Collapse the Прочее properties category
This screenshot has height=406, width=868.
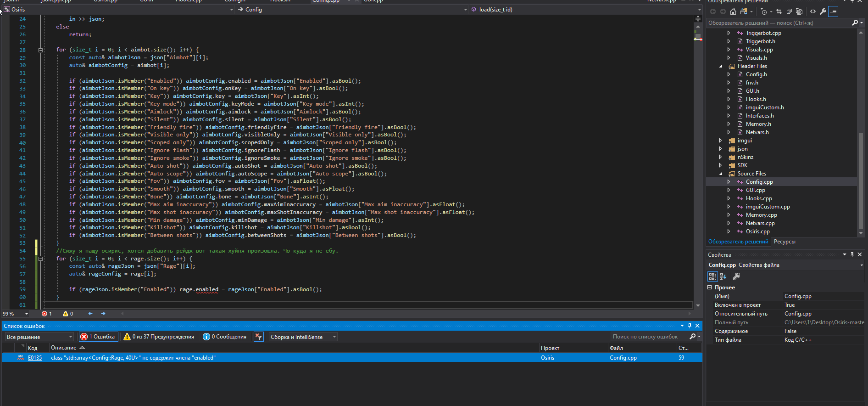[x=710, y=288]
